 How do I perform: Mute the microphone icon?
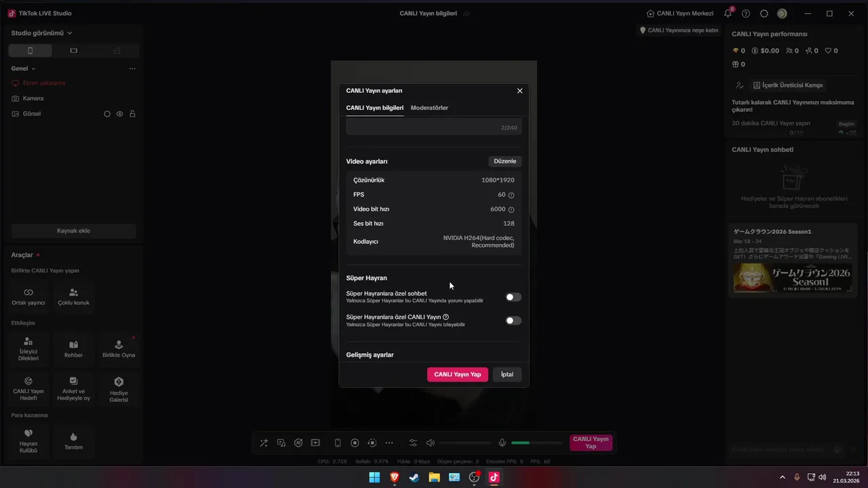pos(502,443)
